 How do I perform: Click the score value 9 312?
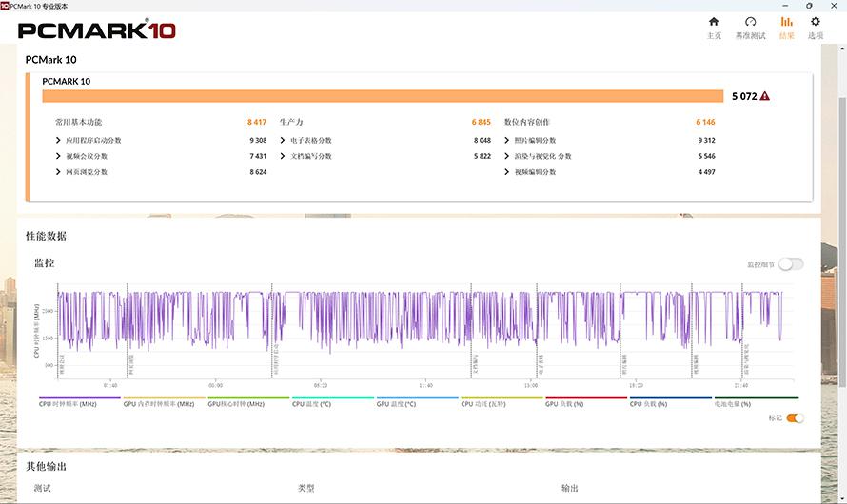click(x=706, y=141)
